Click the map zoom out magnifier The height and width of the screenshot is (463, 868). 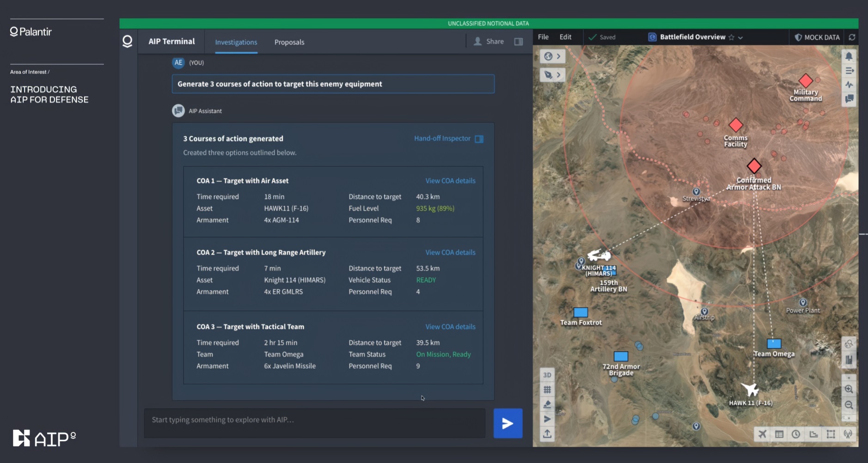pos(849,405)
